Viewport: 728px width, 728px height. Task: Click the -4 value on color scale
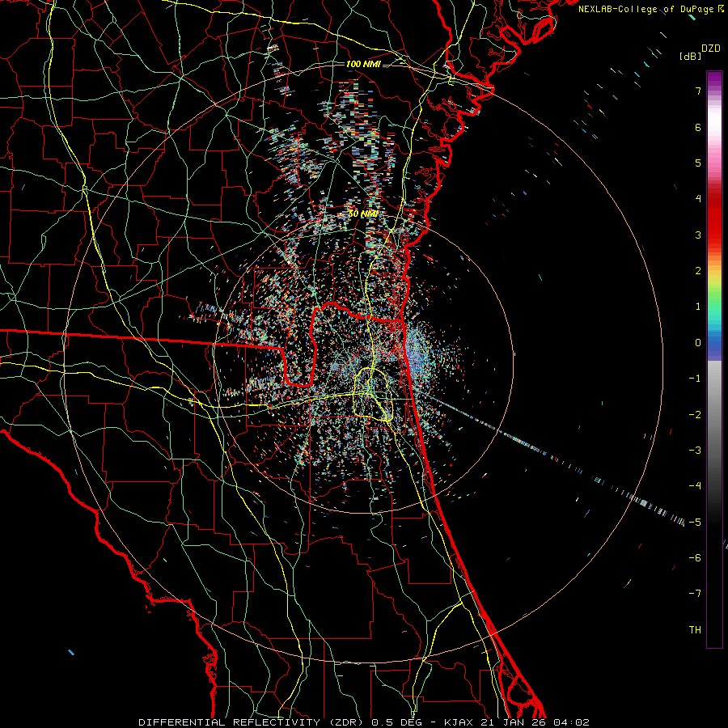click(695, 486)
